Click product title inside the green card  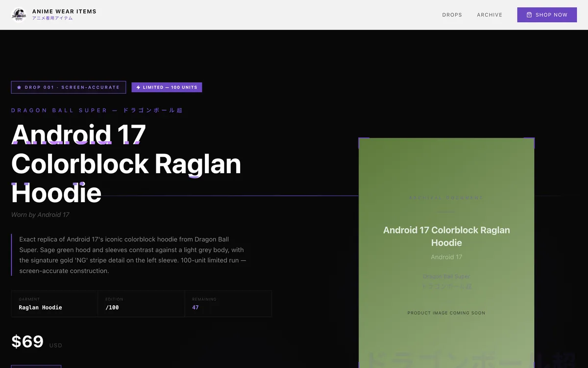tap(446, 236)
